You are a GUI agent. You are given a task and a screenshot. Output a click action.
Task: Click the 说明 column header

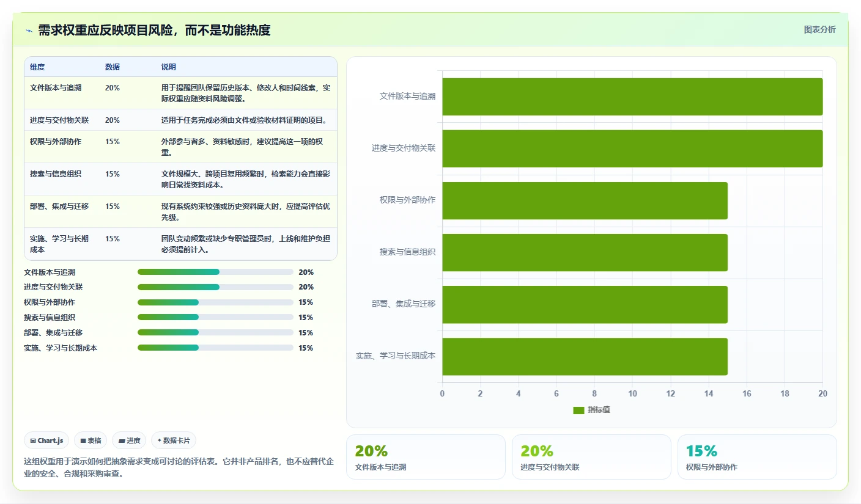pos(169,67)
